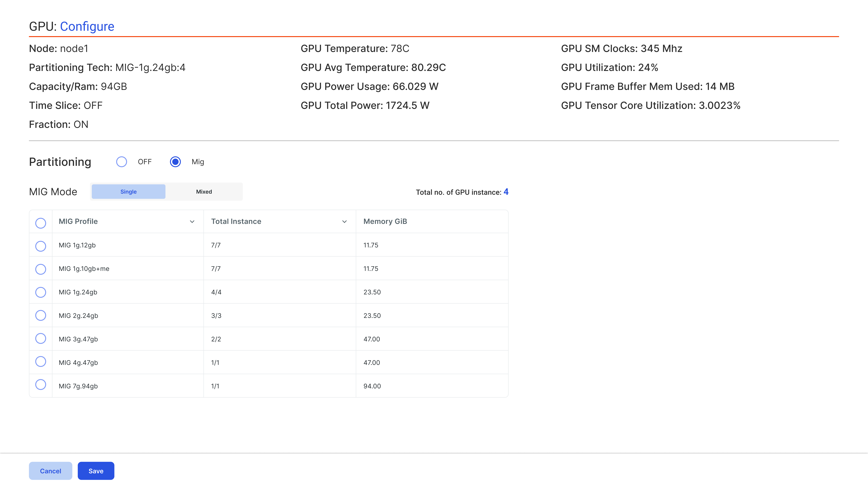Screen dimensions: 868x488
Task: Switch MIG Mode to Mixed
Action: coord(204,192)
